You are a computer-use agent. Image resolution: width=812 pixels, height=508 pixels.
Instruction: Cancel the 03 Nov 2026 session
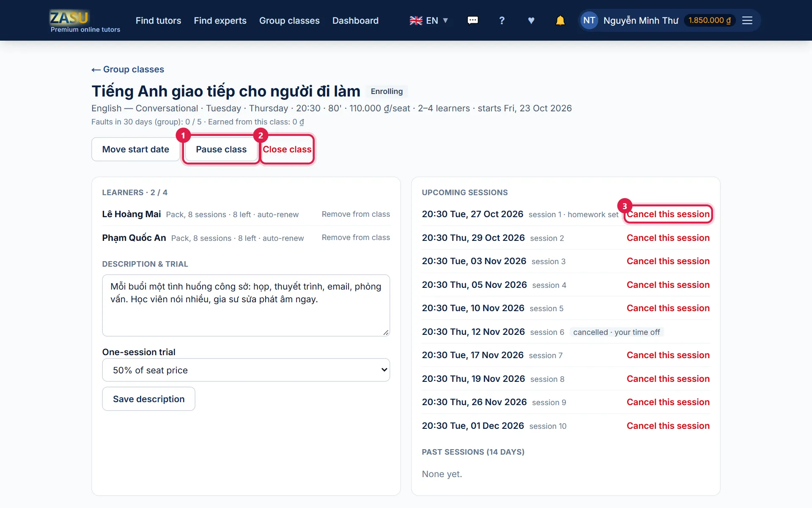click(x=668, y=261)
